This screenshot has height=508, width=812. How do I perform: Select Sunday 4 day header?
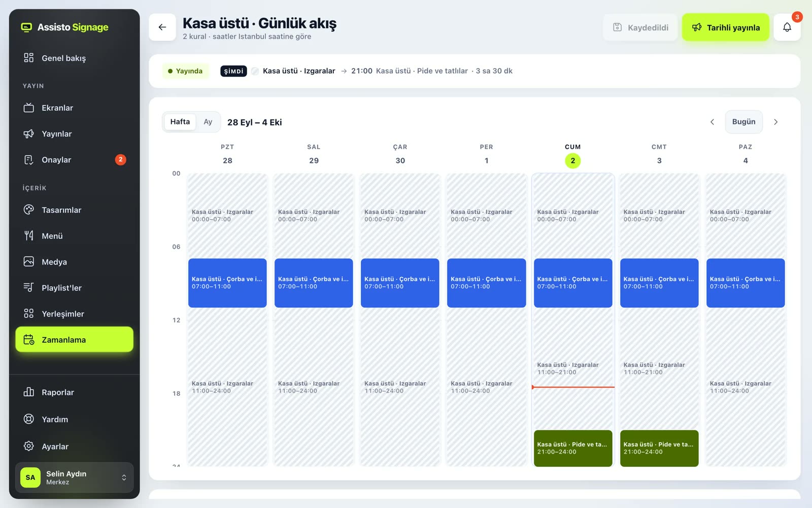(746, 155)
